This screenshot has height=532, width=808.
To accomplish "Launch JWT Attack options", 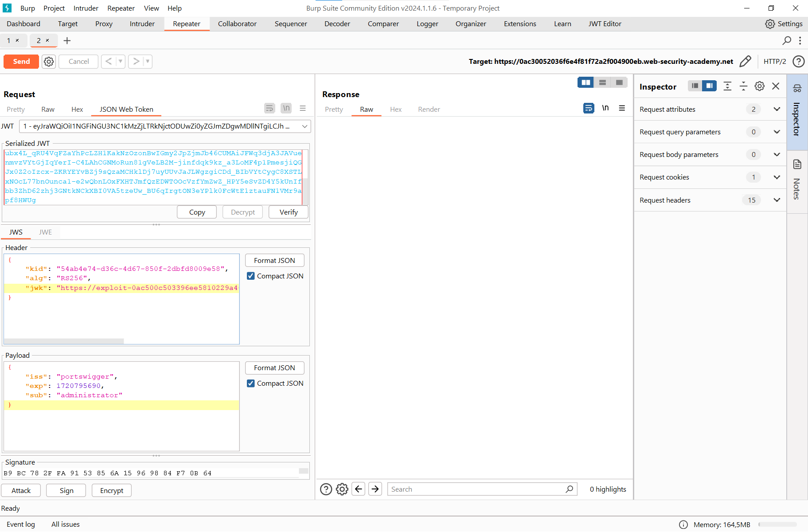I will coord(21,490).
